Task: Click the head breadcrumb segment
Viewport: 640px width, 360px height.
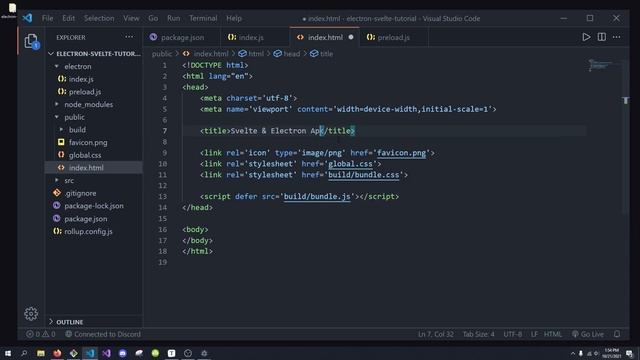Action: tap(287, 53)
